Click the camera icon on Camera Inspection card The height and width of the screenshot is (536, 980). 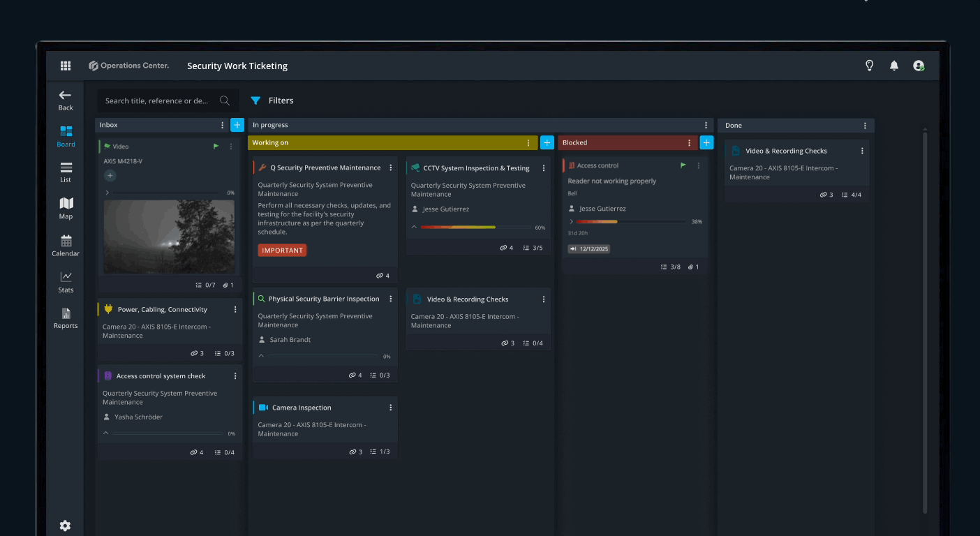[x=263, y=408]
